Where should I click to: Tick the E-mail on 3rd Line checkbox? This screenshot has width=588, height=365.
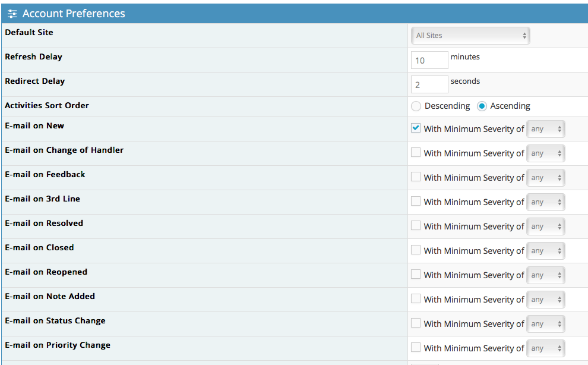[x=416, y=202]
